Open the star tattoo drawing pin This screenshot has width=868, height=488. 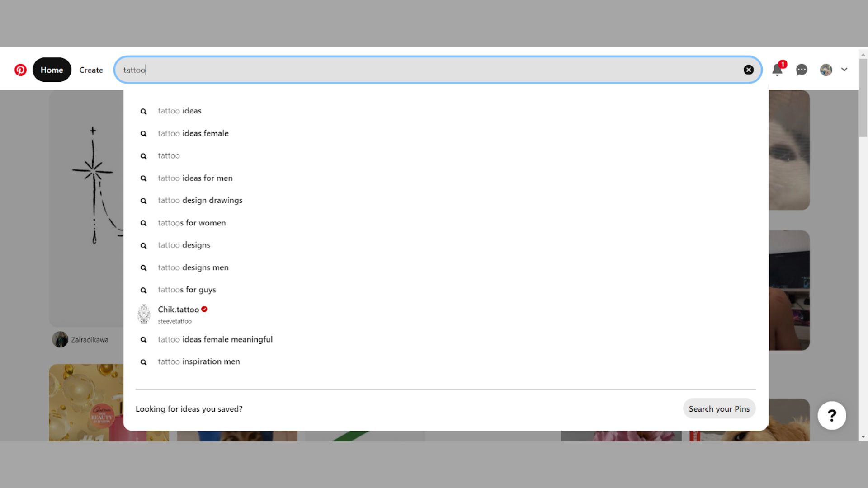86,208
